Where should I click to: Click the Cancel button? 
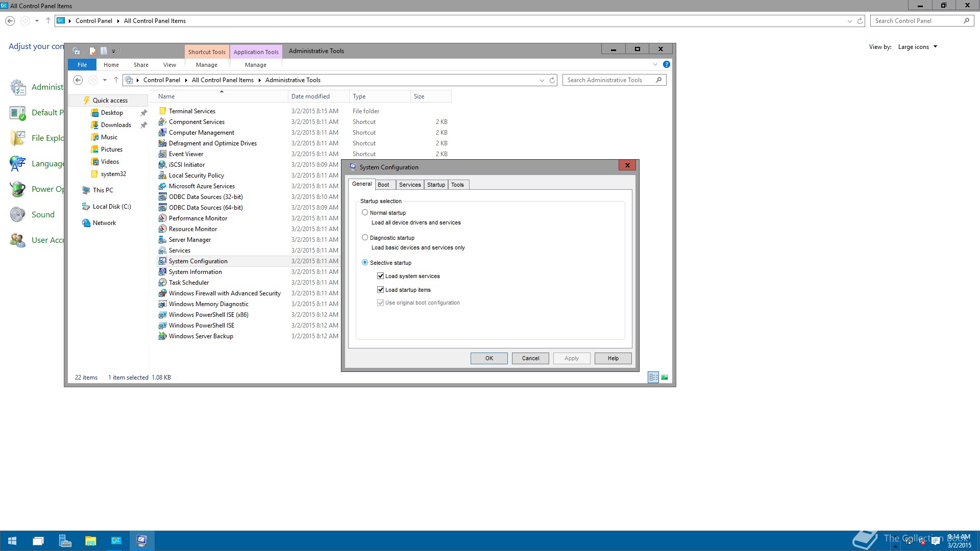[530, 359]
